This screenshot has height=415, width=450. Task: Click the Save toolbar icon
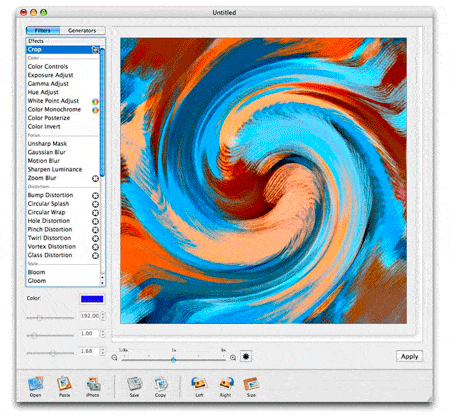click(135, 384)
